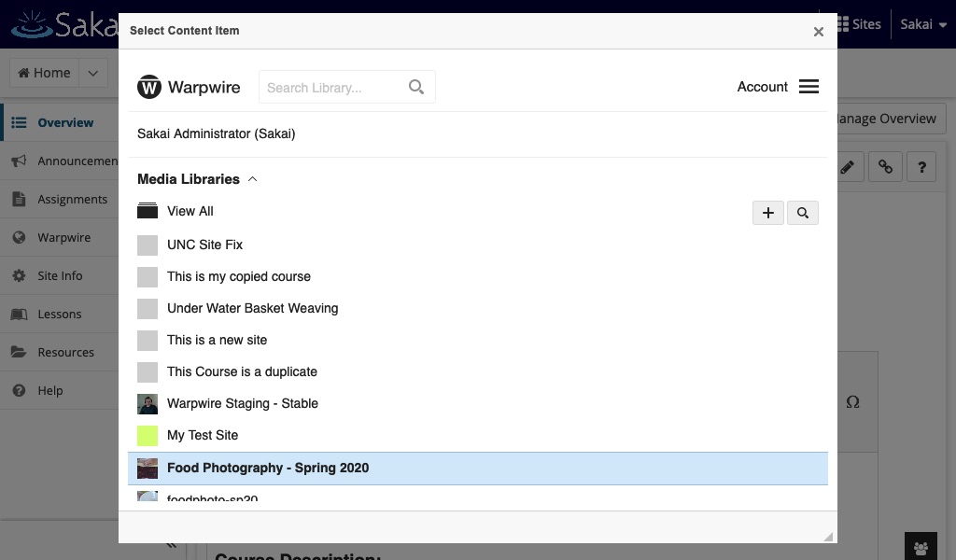Screen dimensions: 956x560
Task: Click the View All folder icon
Action: click(148, 211)
